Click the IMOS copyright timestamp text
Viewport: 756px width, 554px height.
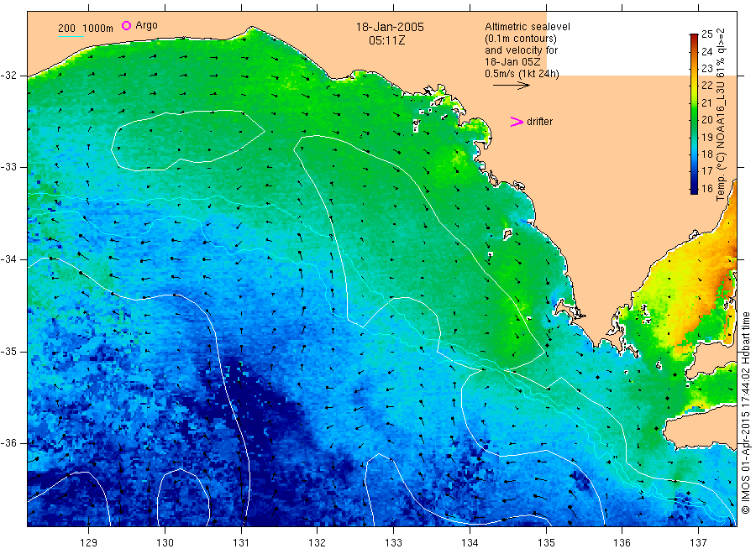(x=745, y=412)
